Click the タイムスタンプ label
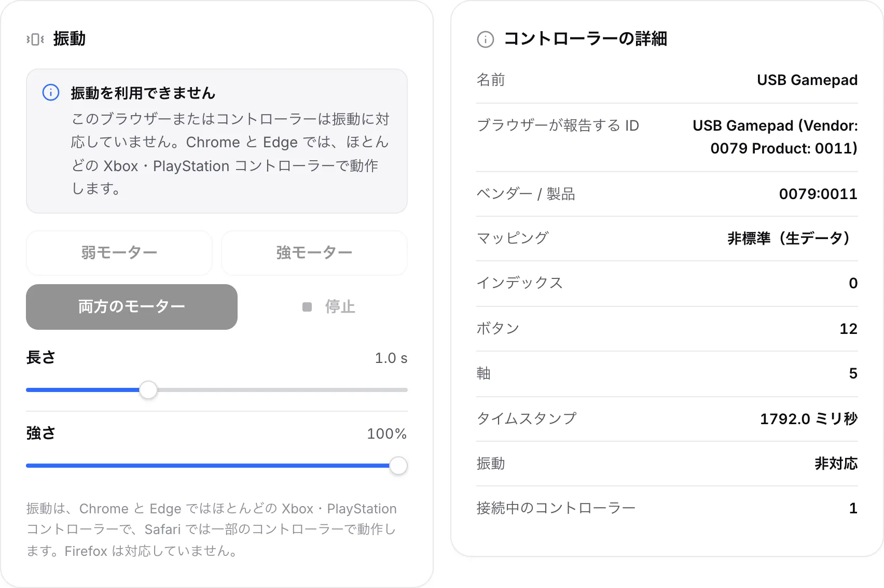The image size is (884, 588). coord(527,419)
